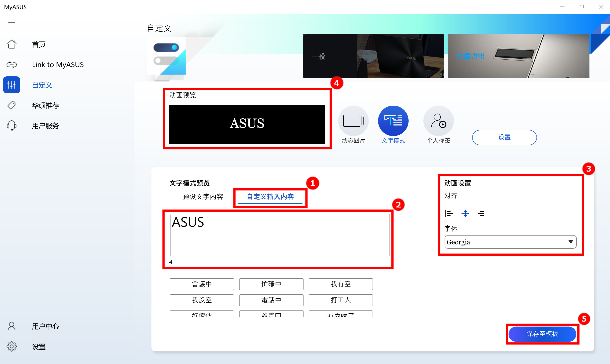610x364 pixels.
Task: Open the 专属功能 category banner
Action: point(519,56)
